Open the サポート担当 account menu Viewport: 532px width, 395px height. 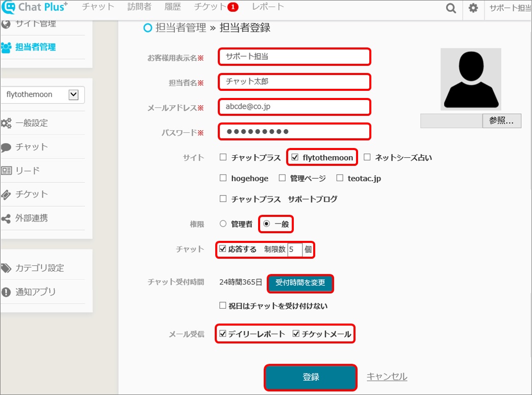click(510, 8)
